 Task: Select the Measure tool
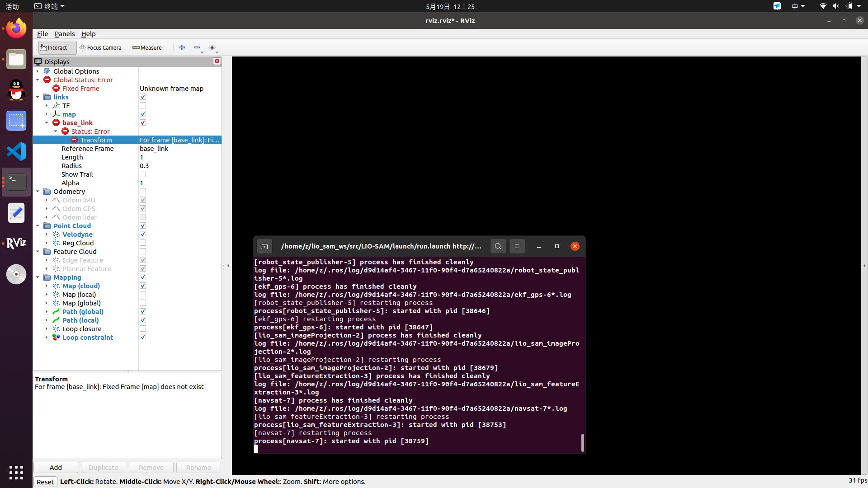coord(147,47)
